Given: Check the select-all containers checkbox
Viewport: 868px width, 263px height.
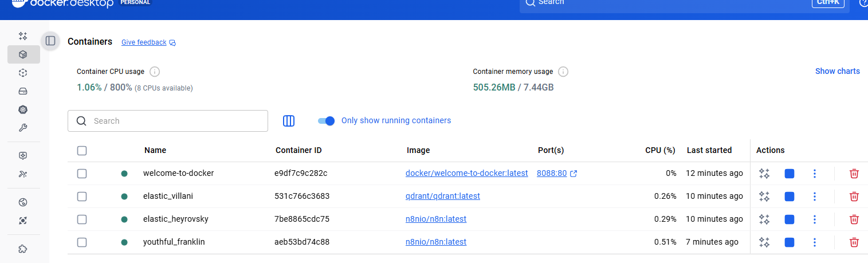Looking at the screenshot, I should click(82, 151).
